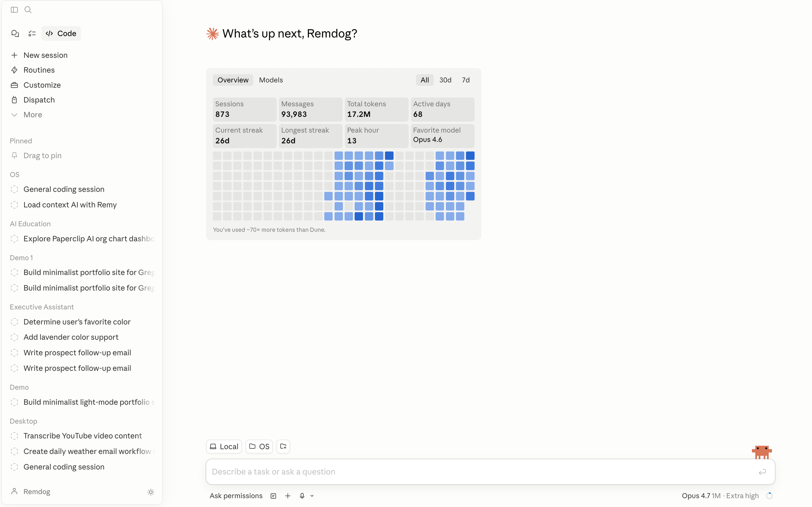Toggle the sidebar panel icon
The image size is (812, 507).
coord(14,10)
